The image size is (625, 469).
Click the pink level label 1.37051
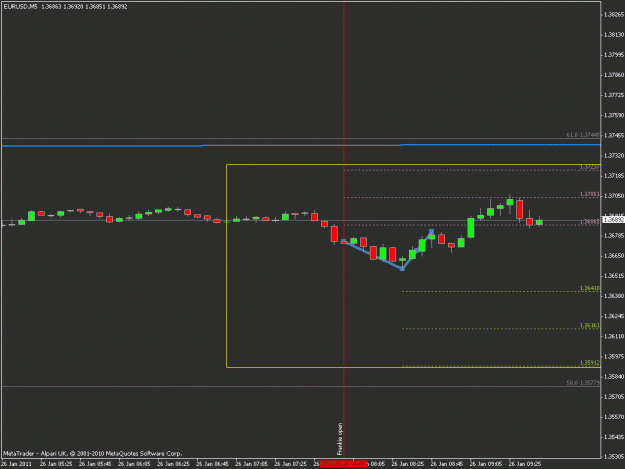tap(590, 194)
